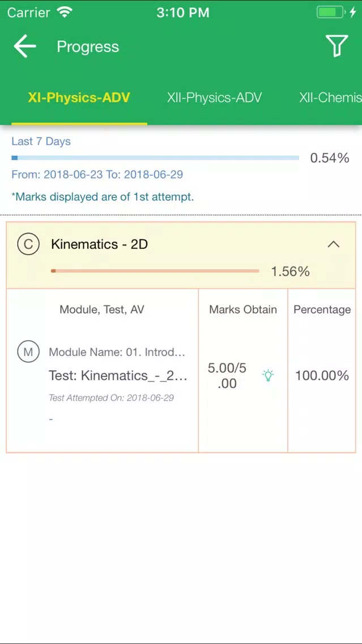Image resolution: width=362 pixels, height=644 pixels.
Task: Open the filter funnel icon
Action: pyautogui.click(x=337, y=45)
